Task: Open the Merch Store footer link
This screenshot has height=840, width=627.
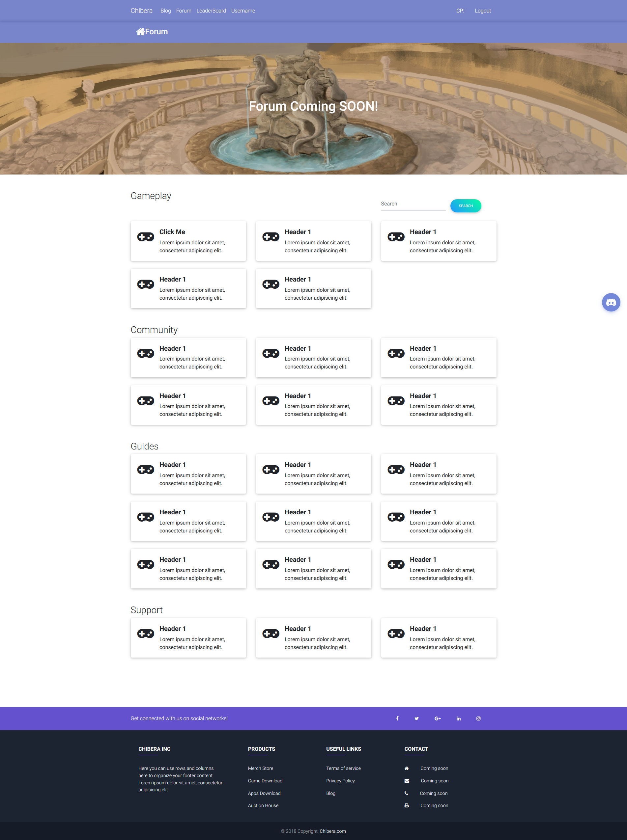Action: [260, 768]
